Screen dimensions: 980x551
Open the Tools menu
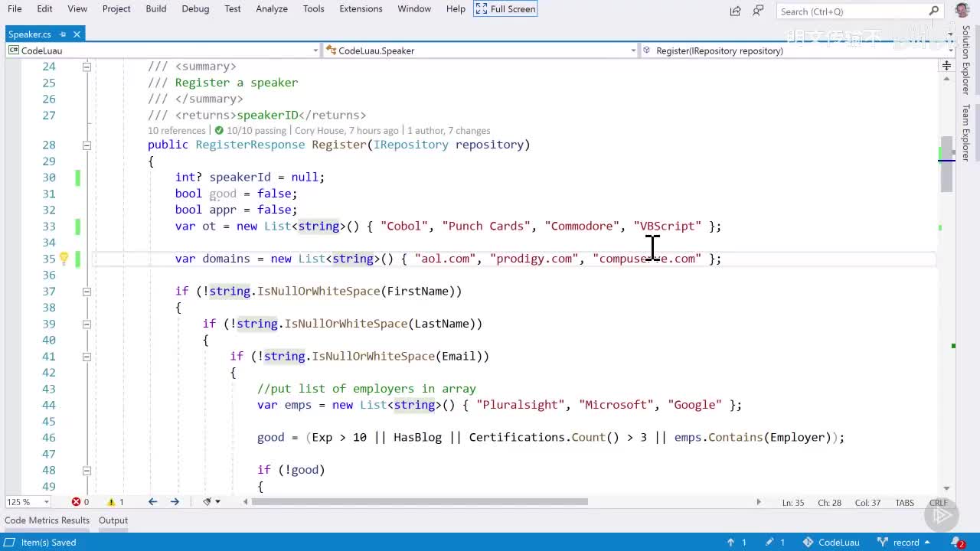coord(313,8)
